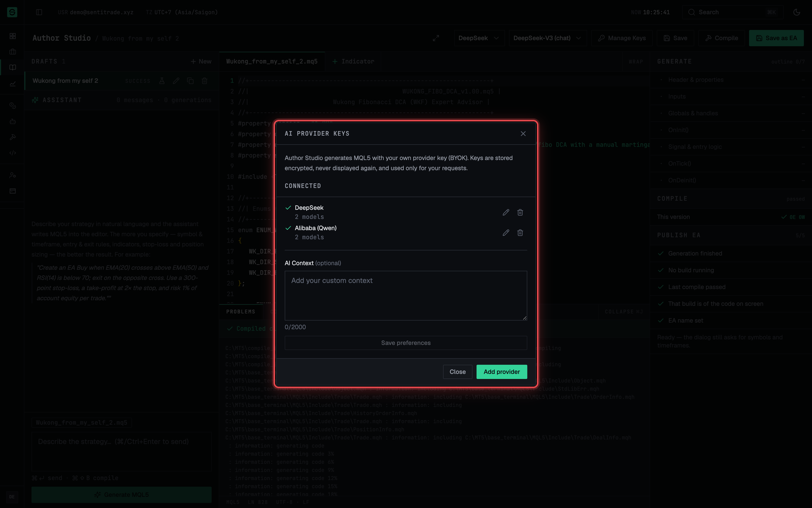Click the Close button in dialog
The height and width of the screenshot is (508, 812).
tap(457, 372)
